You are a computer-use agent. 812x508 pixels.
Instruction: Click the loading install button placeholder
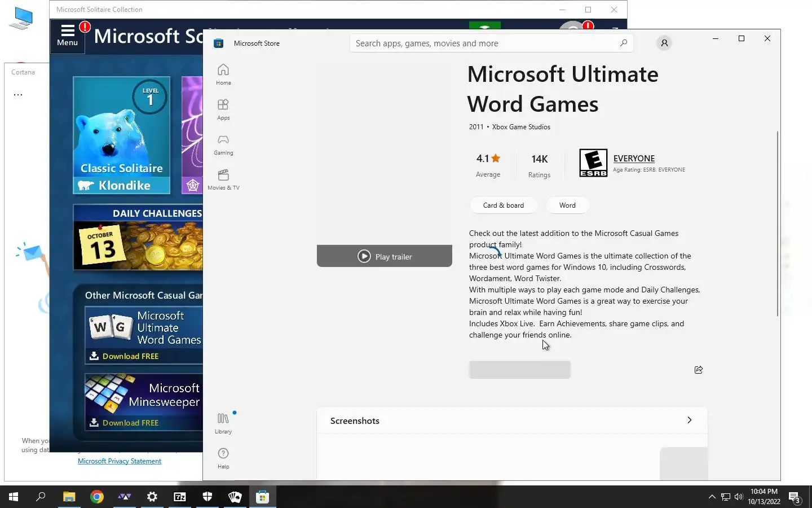[x=520, y=370]
